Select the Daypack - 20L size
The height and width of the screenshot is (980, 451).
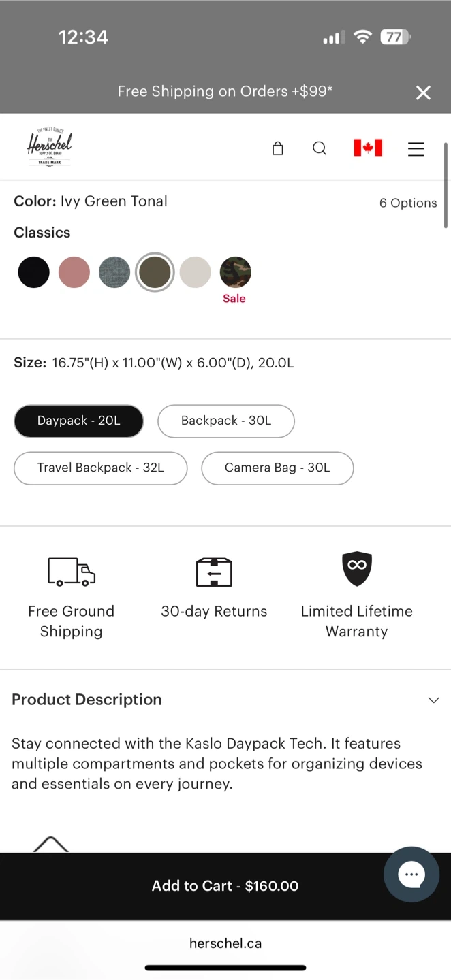pyautogui.click(x=79, y=421)
